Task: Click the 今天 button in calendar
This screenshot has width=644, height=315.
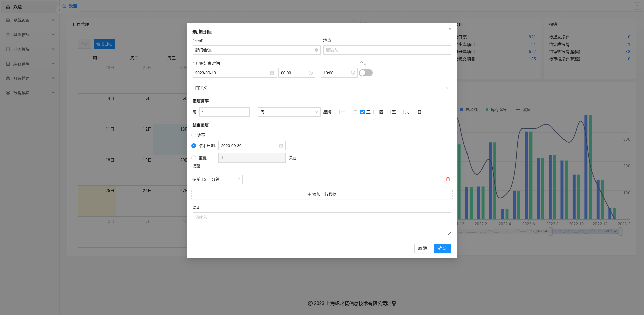Action: coord(85,44)
